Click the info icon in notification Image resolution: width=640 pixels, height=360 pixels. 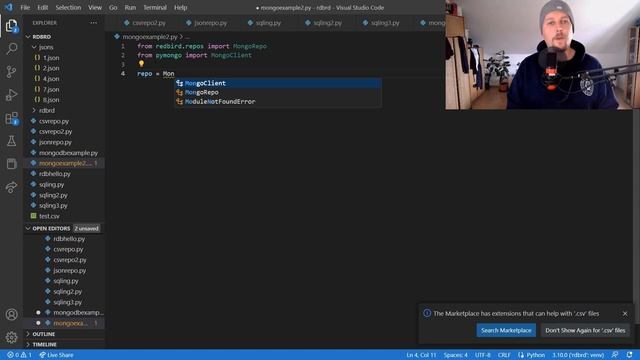tap(427, 313)
